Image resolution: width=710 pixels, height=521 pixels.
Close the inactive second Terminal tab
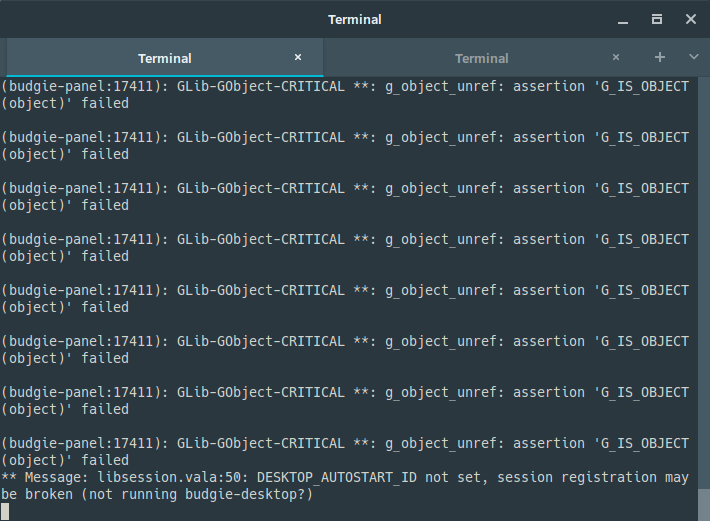616,57
